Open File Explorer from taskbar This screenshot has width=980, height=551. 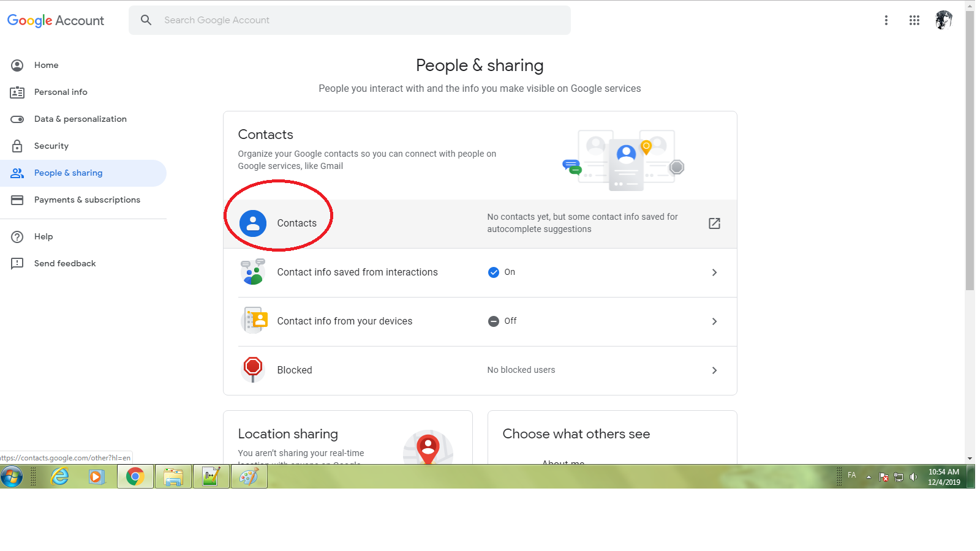pyautogui.click(x=173, y=476)
